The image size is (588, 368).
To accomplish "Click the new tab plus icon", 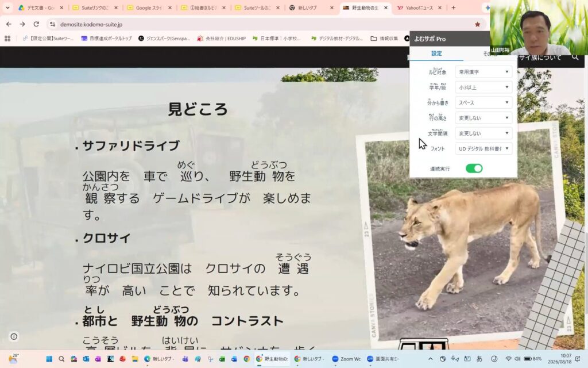I will click(x=453, y=7).
